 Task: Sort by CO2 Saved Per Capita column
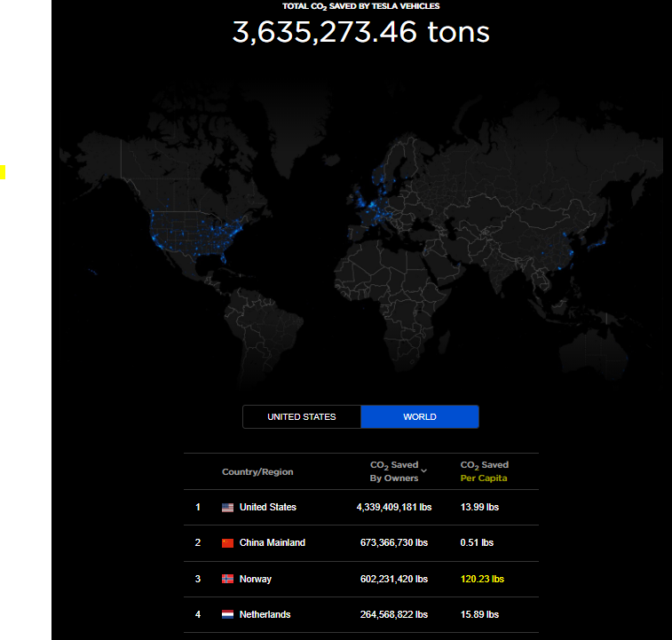click(484, 471)
